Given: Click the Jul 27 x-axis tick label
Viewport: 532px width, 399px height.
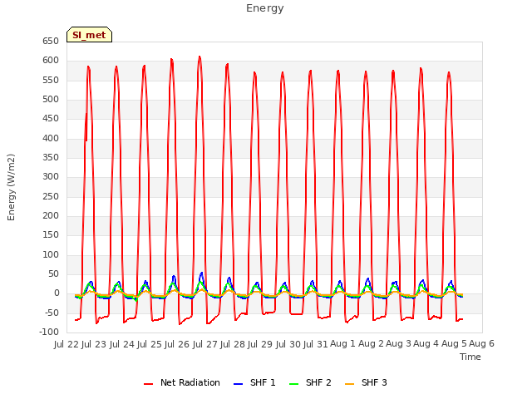Looking at the screenshot, I should point(204,344).
